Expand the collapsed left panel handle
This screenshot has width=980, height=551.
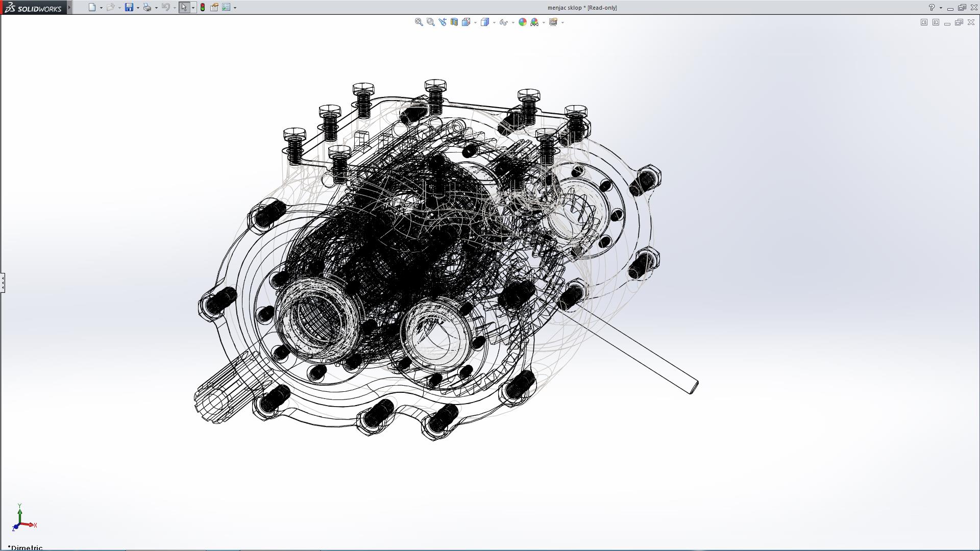pos(3,282)
